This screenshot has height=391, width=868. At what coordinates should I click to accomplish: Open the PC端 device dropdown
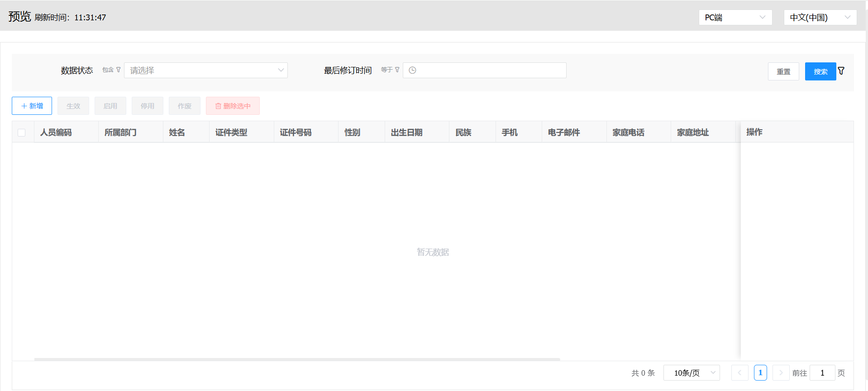(x=735, y=18)
